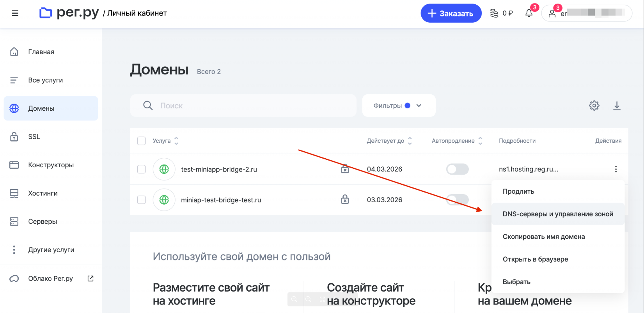Open the hamburger menu icon
The height and width of the screenshot is (313, 644).
15,13
